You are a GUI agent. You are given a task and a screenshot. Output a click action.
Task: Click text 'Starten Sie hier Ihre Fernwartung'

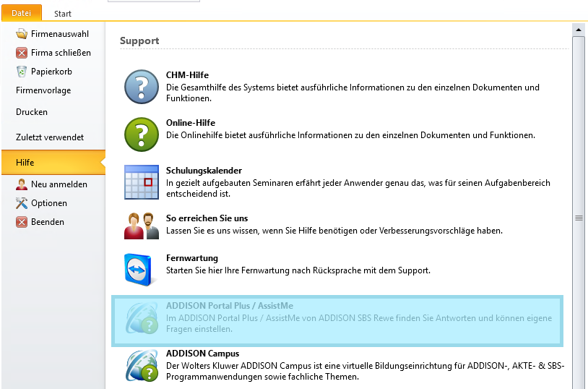pyautogui.click(x=228, y=270)
